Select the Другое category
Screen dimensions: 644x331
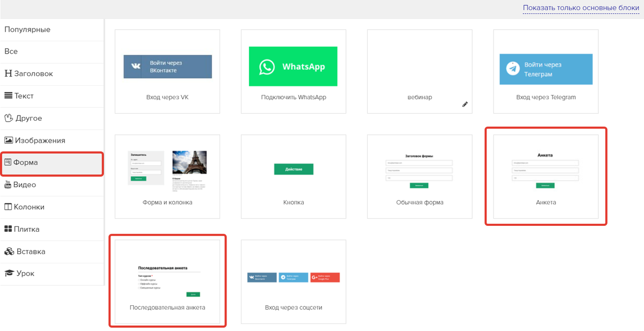(52, 118)
